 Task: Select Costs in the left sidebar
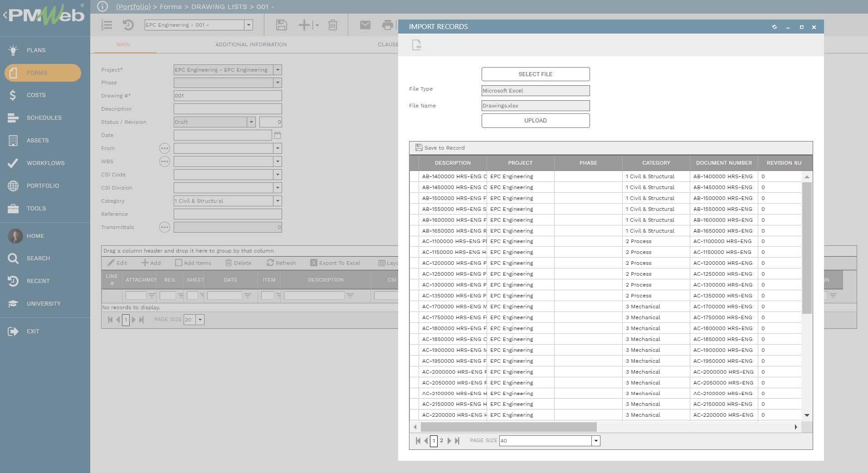35,95
